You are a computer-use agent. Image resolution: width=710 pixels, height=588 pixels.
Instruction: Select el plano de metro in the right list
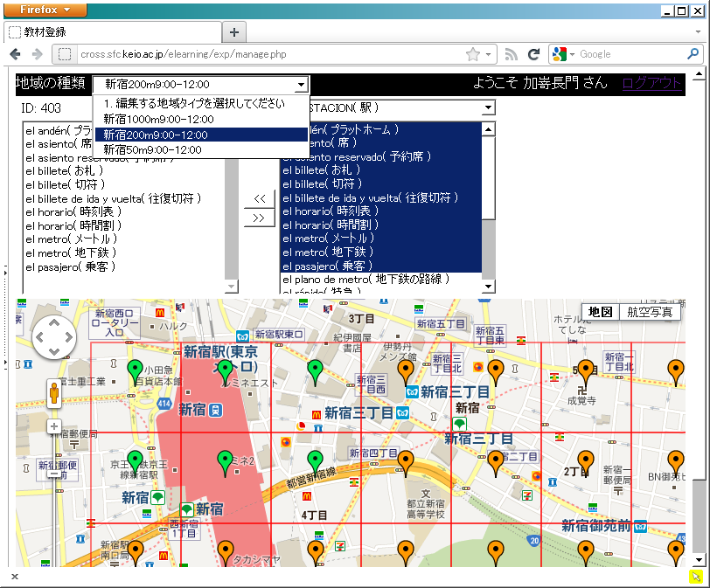365,280
